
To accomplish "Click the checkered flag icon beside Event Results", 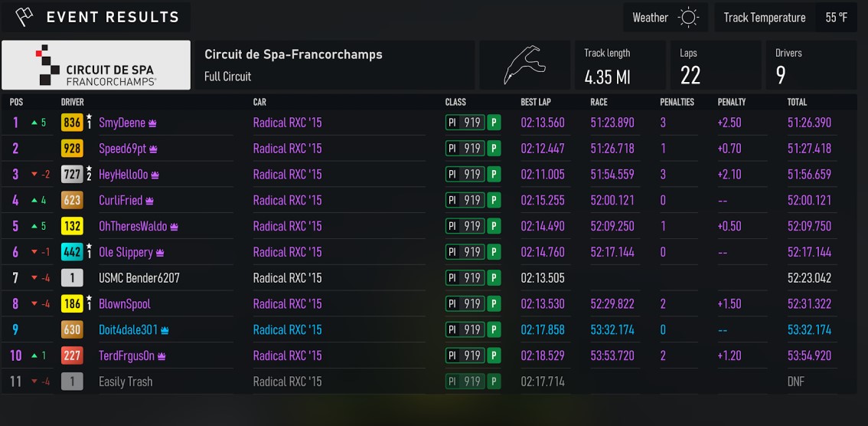I will [x=24, y=17].
